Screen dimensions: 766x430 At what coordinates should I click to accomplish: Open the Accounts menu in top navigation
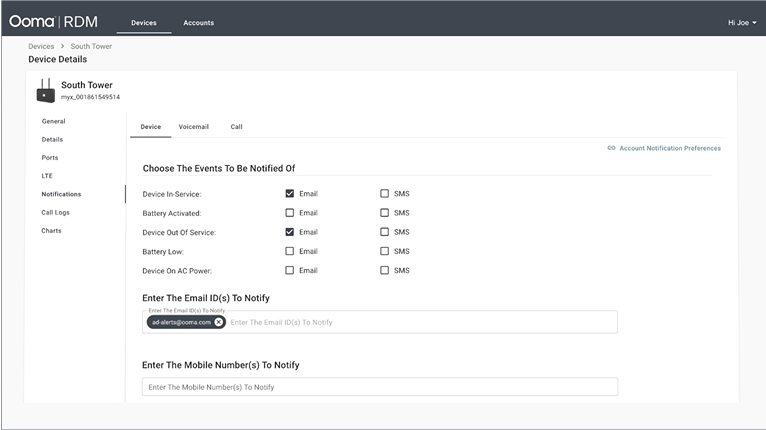click(x=198, y=23)
